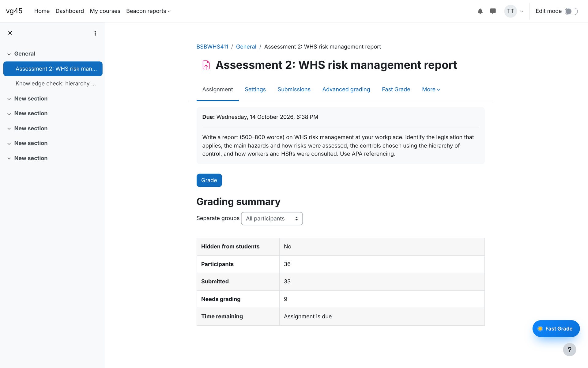
Task: Collapse the third New section chevron
Action: pos(9,128)
